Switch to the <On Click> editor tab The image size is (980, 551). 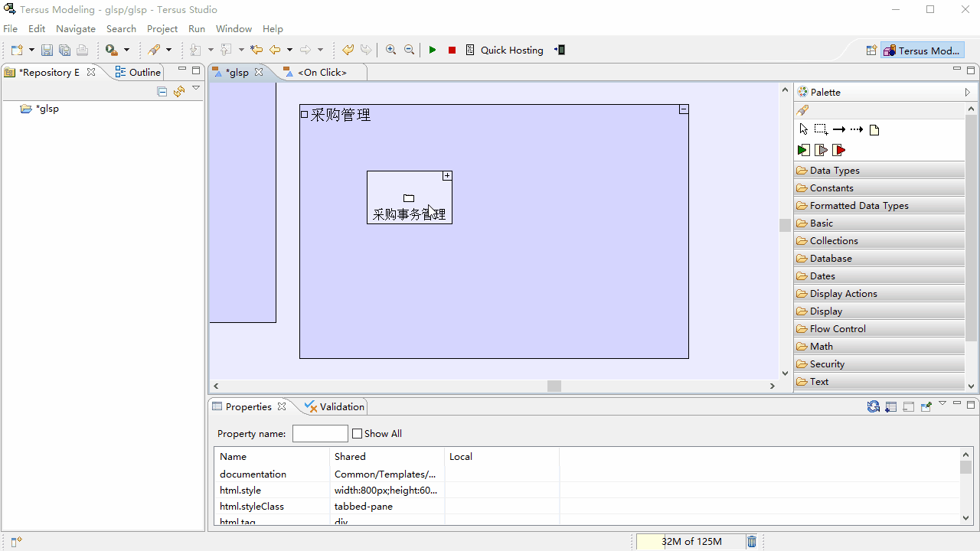point(322,72)
